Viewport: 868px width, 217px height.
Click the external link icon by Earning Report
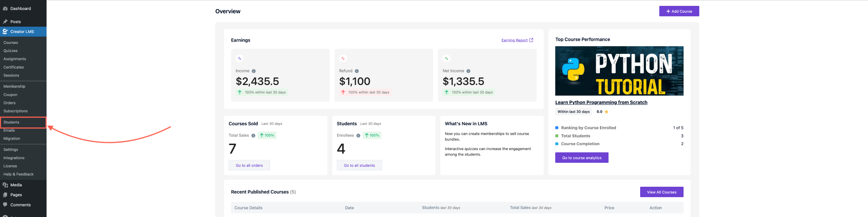531,40
